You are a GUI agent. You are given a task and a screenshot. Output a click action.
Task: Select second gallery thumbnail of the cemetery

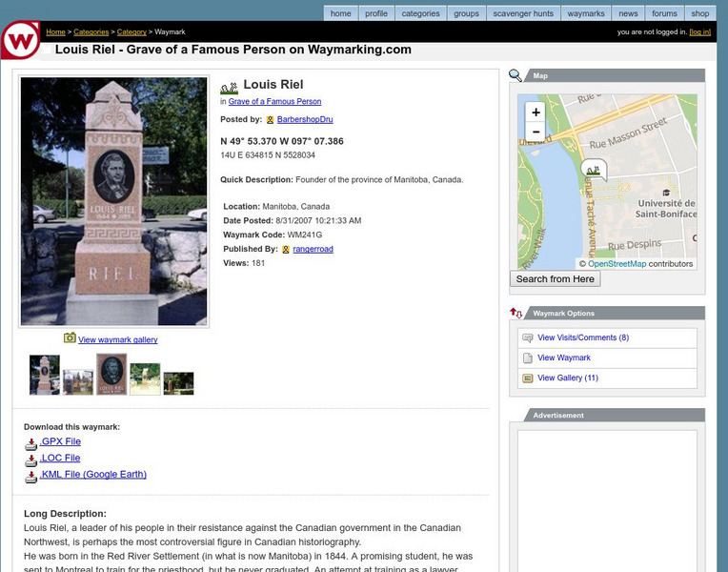pyautogui.click(x=78, y=382)
